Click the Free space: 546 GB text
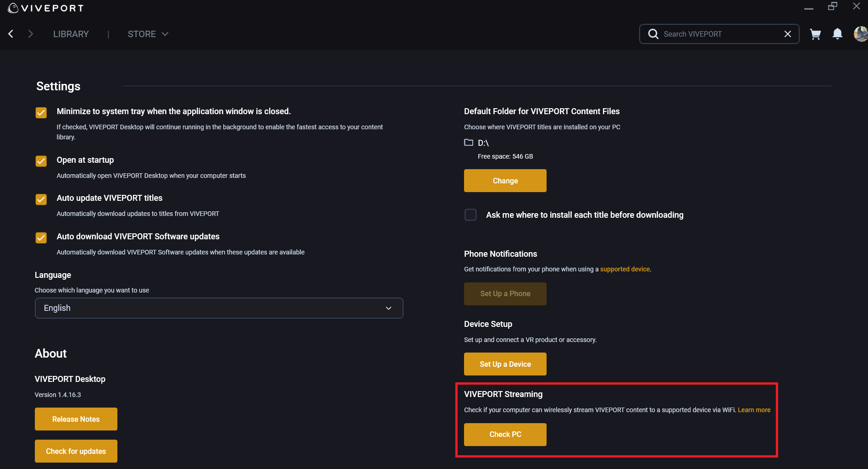This screenshot has width=868, height=469. [505, 156]
